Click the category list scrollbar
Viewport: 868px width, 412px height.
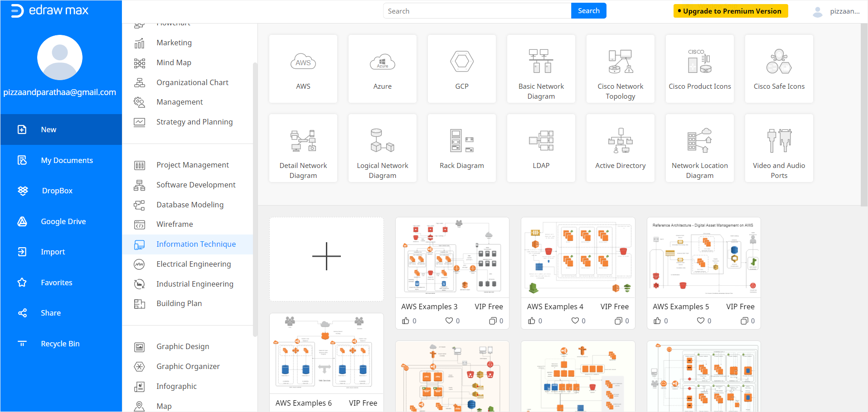click(255, 199)
